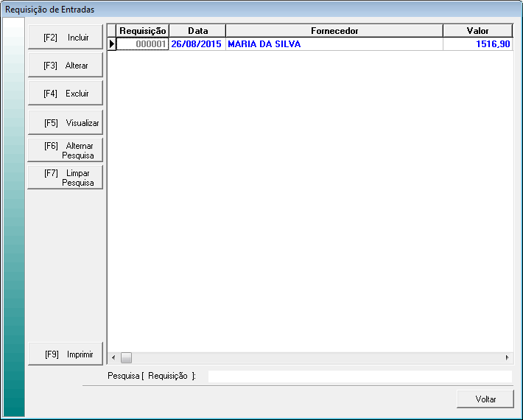Viewport: 523px width, 420px height.
Task: Click the horizontal scrollbar left arrow
Action: [x=113, y=357]
